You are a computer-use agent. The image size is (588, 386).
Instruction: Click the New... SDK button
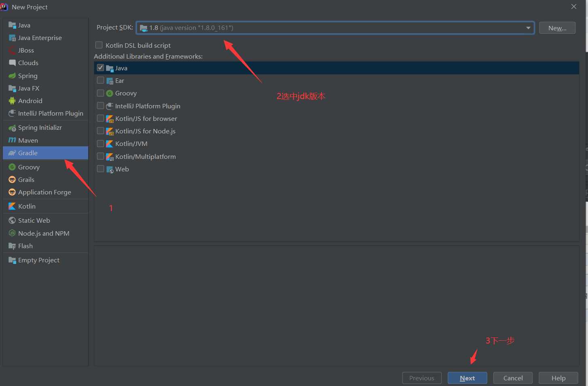[557, 28]
